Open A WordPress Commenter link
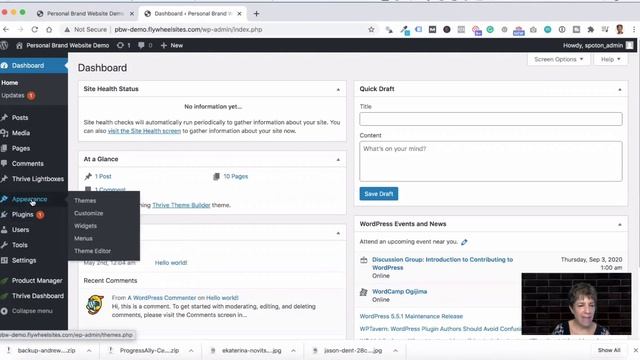 [x=162, y=298]
